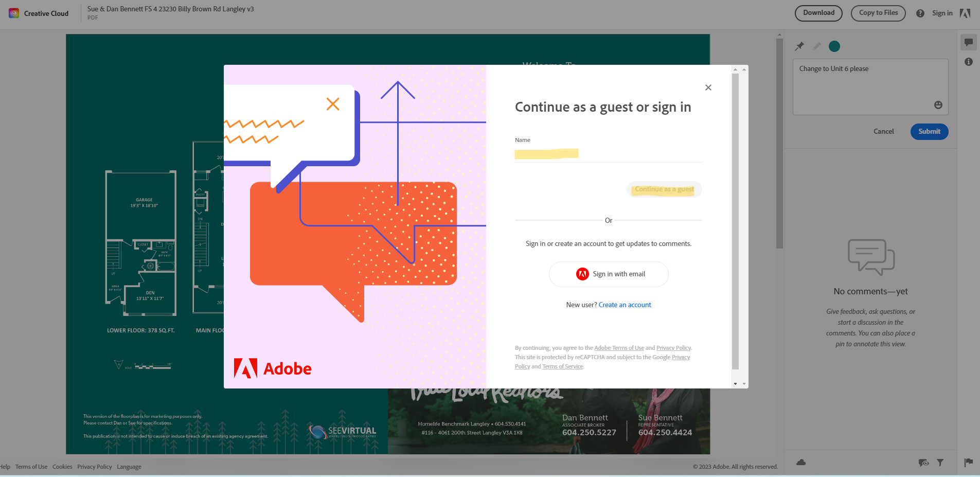Click the comment text area

870,86
